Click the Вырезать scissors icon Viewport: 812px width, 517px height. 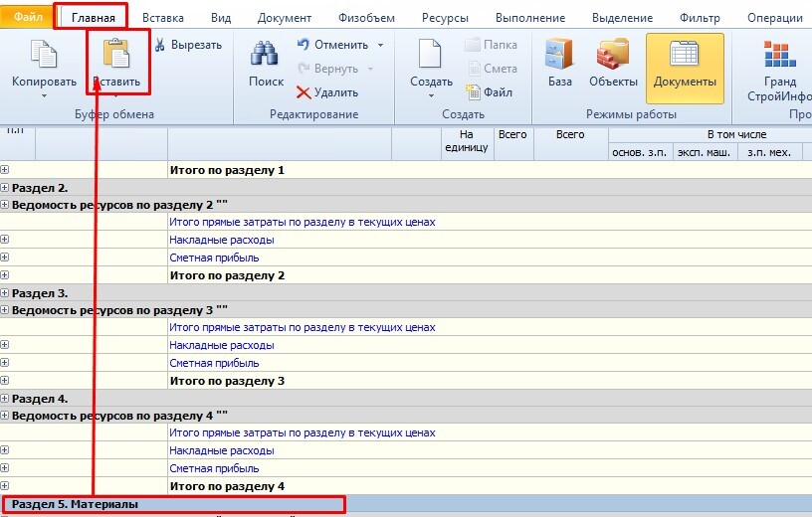(160, 45)
